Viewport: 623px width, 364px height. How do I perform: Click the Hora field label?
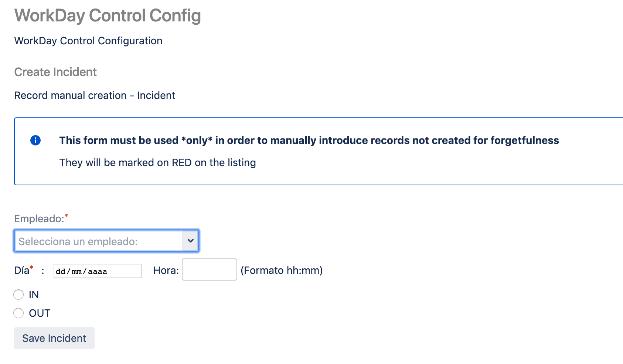(x=166, y=270)
